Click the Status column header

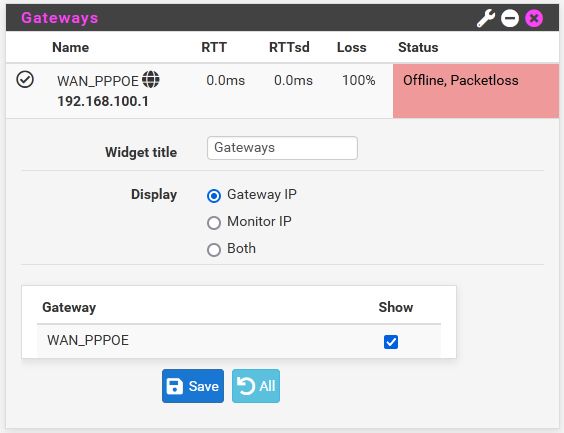(418, 47)
